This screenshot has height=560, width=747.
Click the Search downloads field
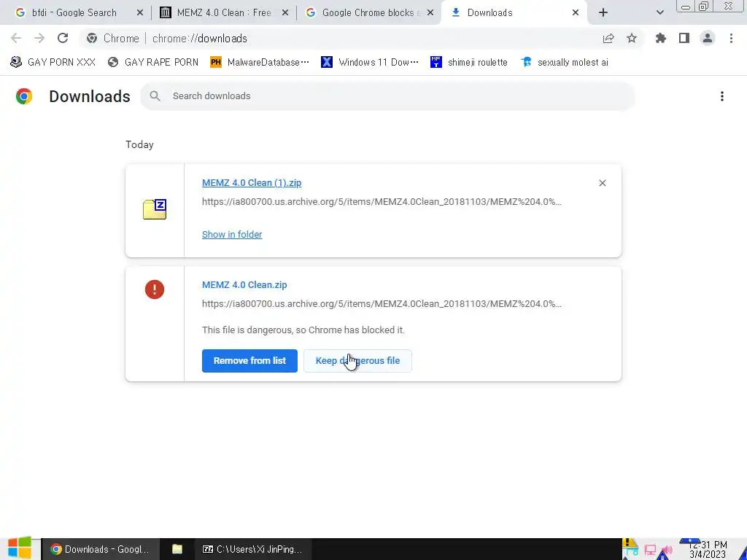point(387,96)
